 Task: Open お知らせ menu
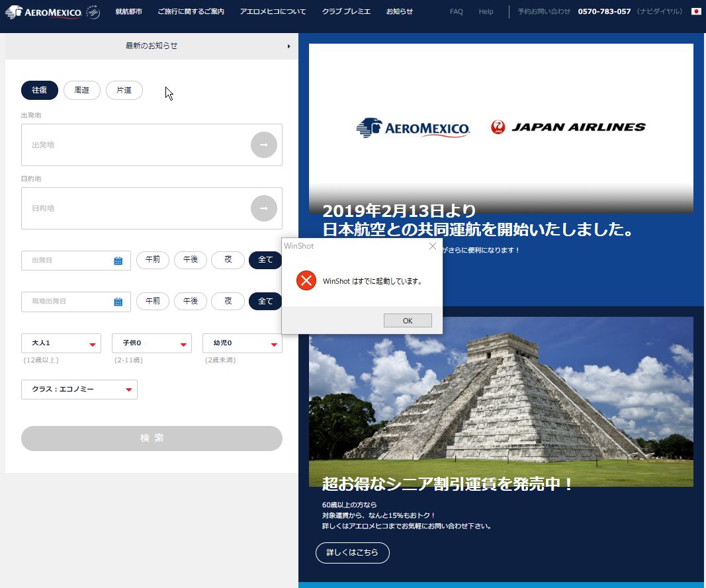click(x=400, y=12)
